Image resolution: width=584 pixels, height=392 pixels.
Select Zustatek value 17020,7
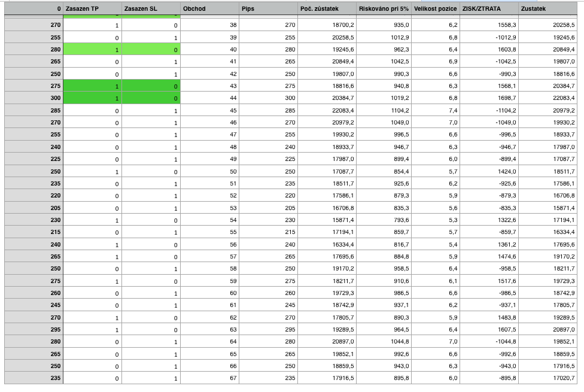pyautogui.click(x=548, y=378)
